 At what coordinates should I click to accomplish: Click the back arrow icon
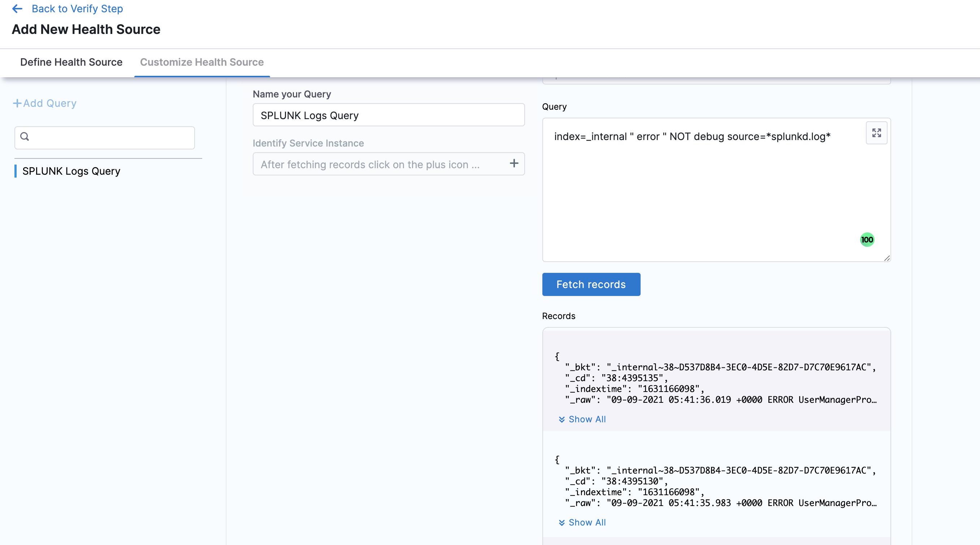click(x=17, y=8)
